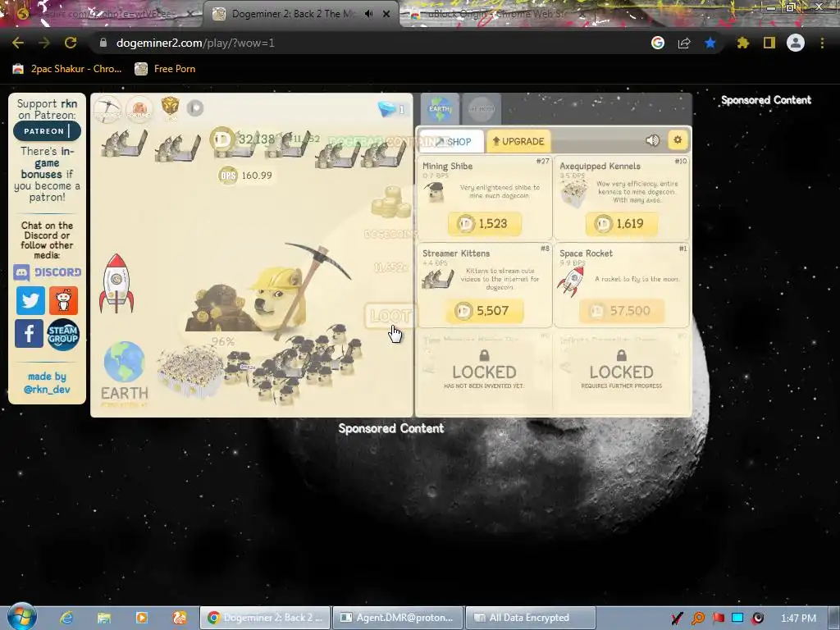Open the media player taskbar icon
Viewport: 840px width, 630px height.
coord(141,618)
